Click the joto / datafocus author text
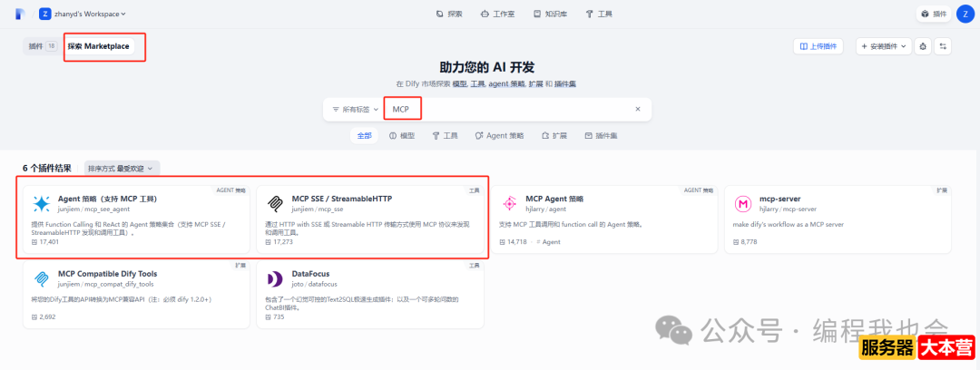This screenshot has height=370, width=980. click(x=315, y=283)
